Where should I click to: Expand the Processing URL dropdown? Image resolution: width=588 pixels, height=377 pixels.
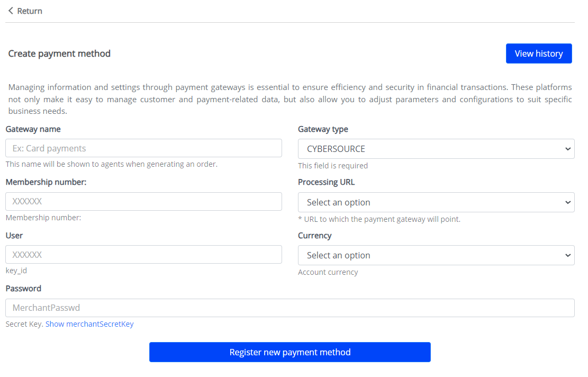[436, 202]
